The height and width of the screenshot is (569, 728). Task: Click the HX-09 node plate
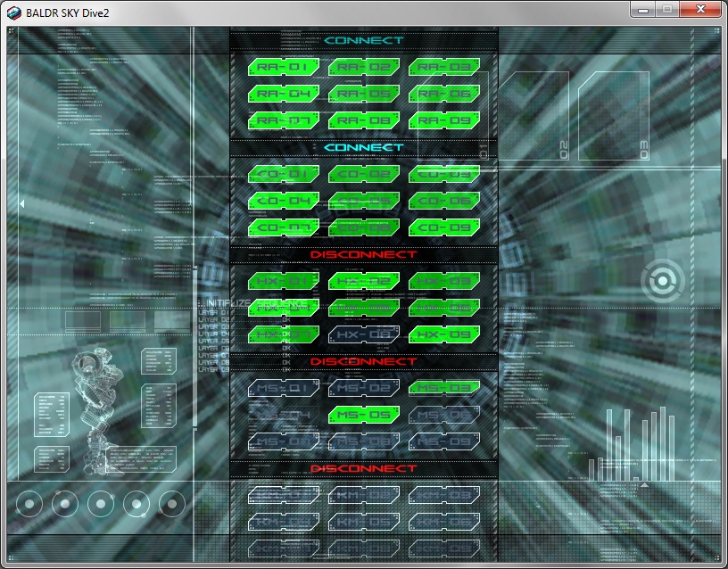[x=444, y=334]
